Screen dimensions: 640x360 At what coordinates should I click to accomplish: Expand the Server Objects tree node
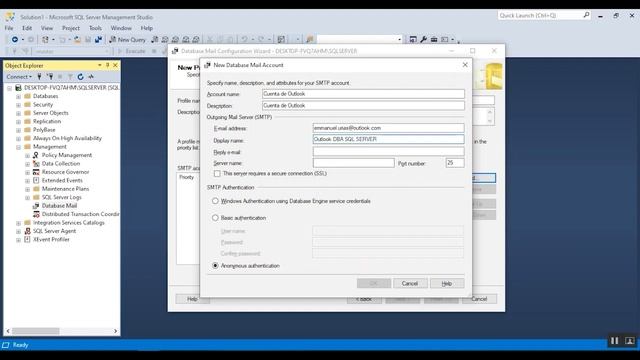tap(18, 113)
